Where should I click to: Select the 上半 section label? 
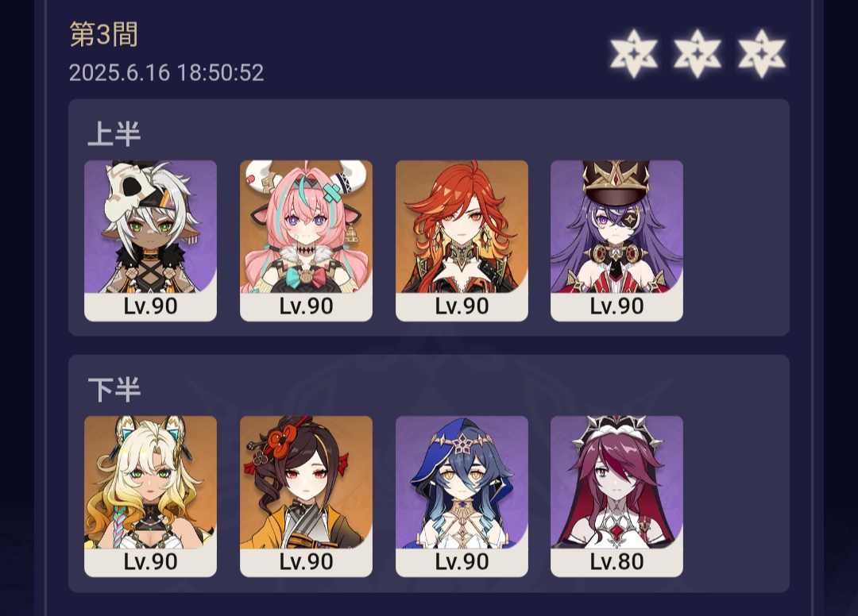coord(114,134)
